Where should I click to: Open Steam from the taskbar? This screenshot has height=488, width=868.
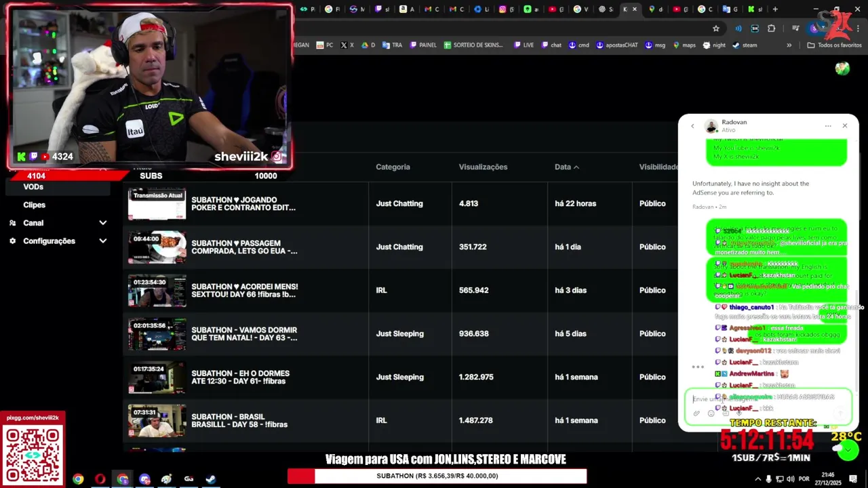click(x=211, y=479)
